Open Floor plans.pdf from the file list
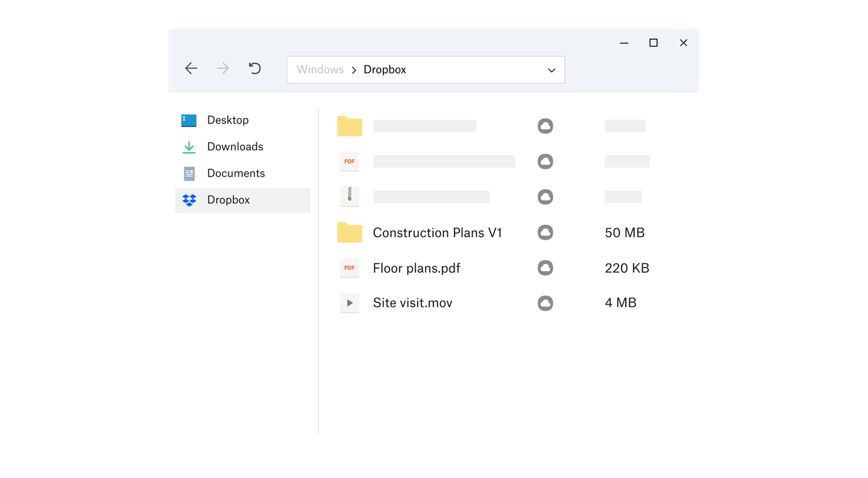868x478 pixels. click(416, 268)
